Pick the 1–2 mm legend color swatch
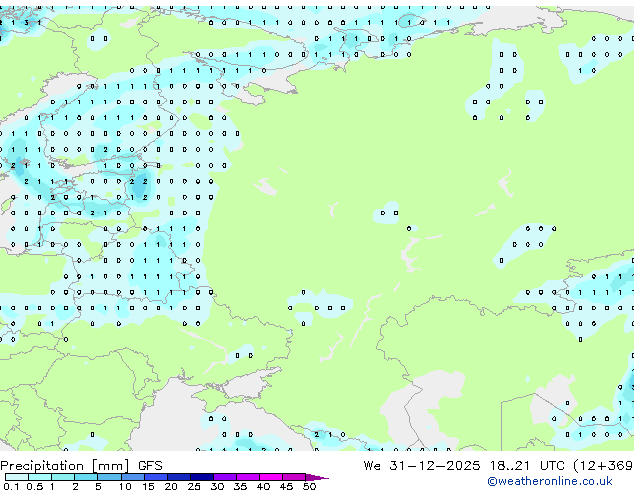 [63, 477]
